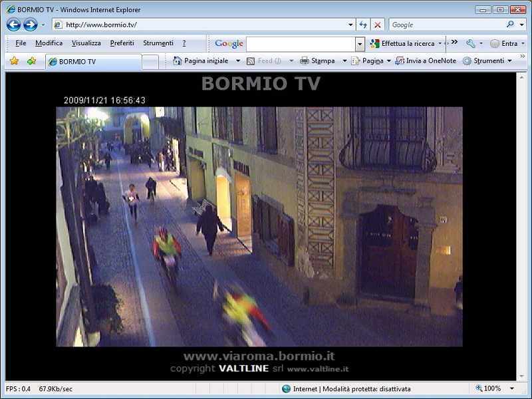532x399 pixels.
Task: Refresh the page with the reload icon
Action: (x=363, y=25)
